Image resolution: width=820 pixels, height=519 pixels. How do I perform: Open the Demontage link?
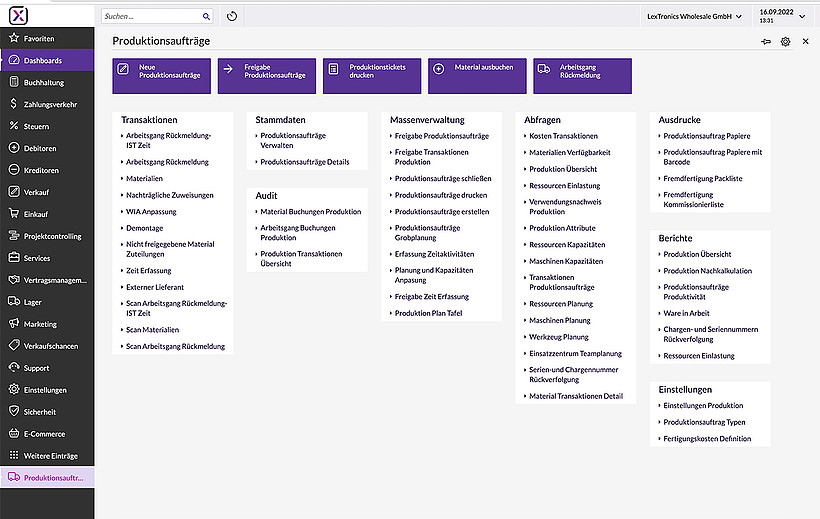tap(144, 228)
